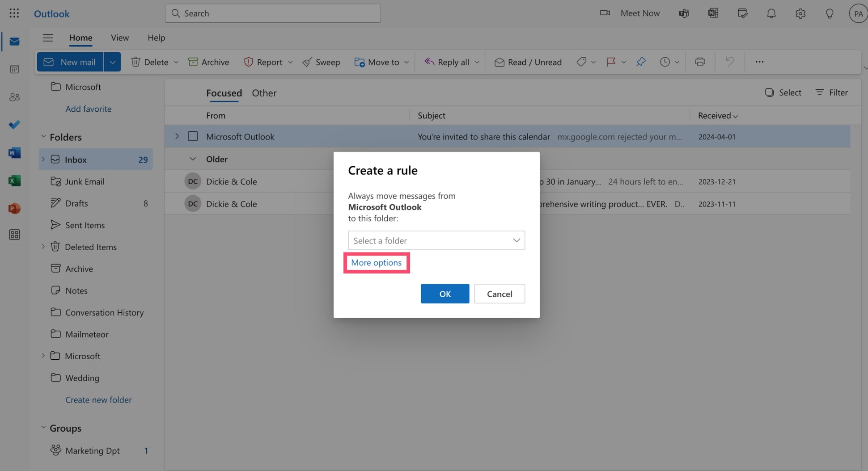
Task: Click the Add favorite link
Action: pos(89,109)
